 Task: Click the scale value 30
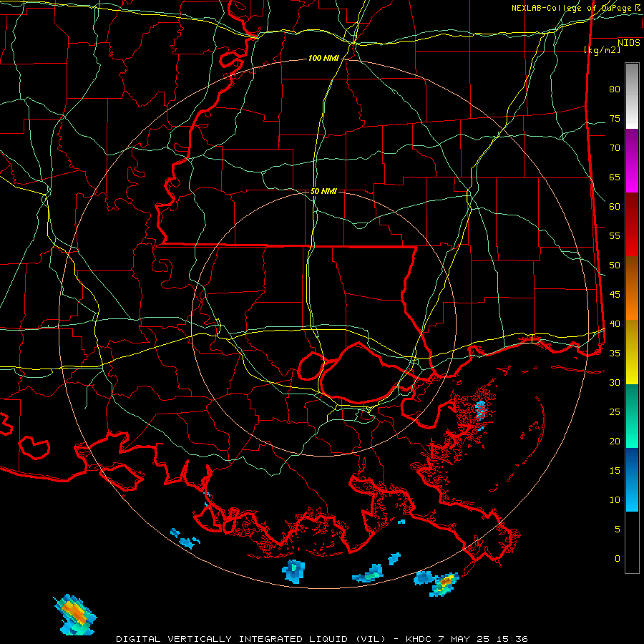[x=615, y=383]
